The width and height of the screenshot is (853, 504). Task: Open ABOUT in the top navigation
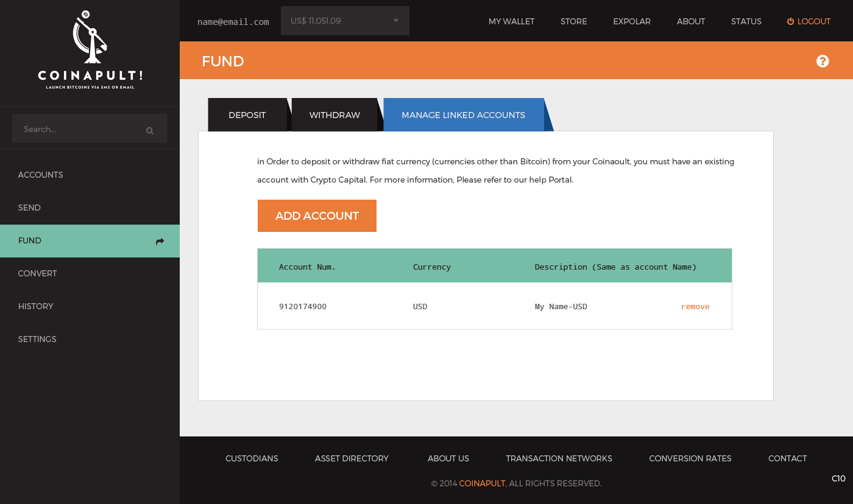[x=691, y=21]
